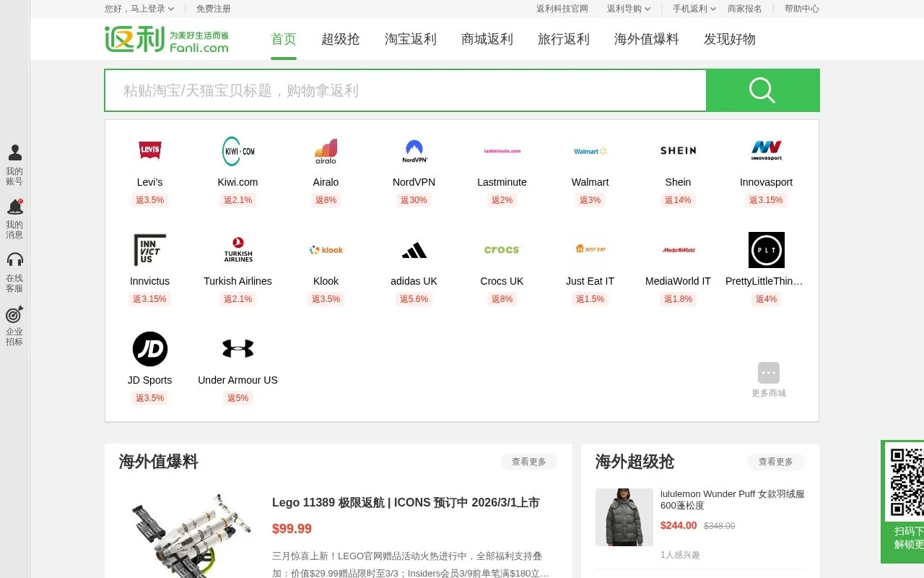
Task: Open 我的账号 person icon in sidebar
Action: pos(14,152)
